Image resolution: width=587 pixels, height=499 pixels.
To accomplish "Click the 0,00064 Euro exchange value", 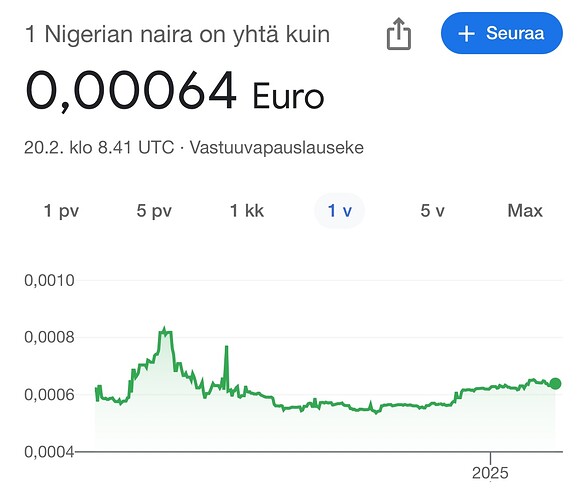I will 174,91.
